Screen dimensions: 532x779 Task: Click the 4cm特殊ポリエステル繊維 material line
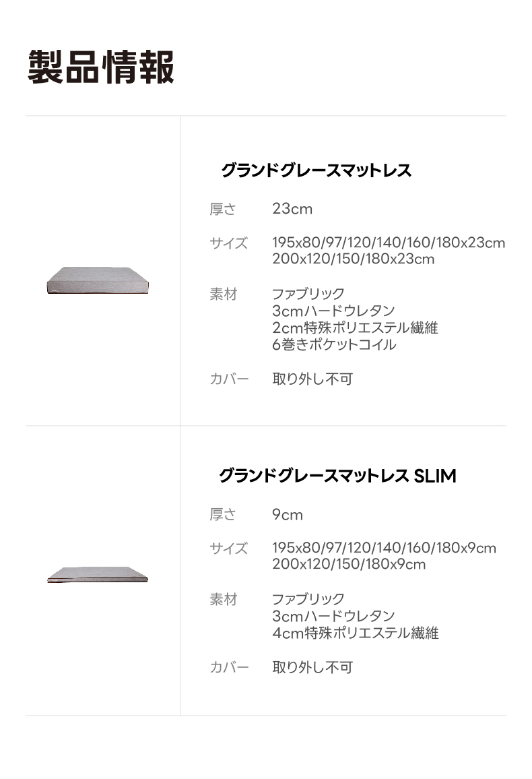pyautogui.click(x=355, y=633)
